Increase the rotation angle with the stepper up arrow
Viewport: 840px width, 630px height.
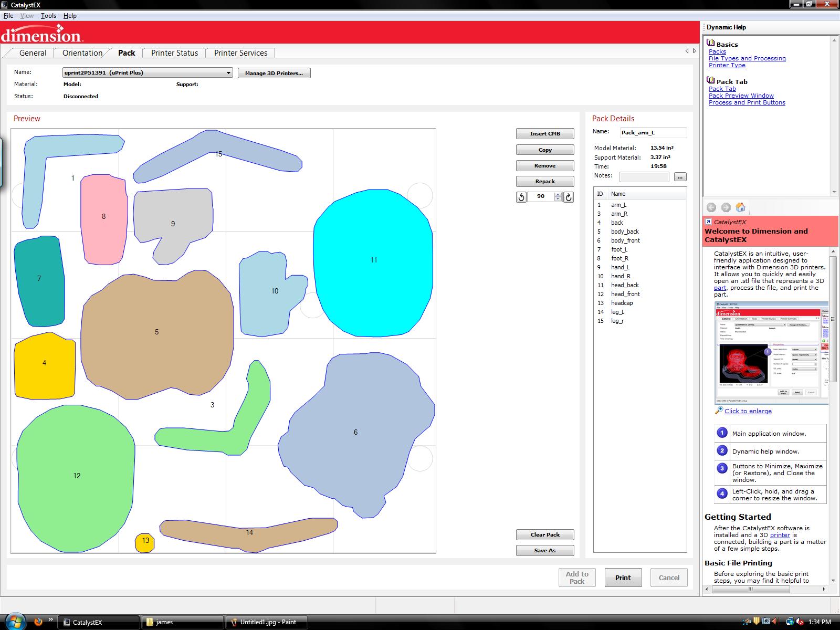click(x=558, y=194)
